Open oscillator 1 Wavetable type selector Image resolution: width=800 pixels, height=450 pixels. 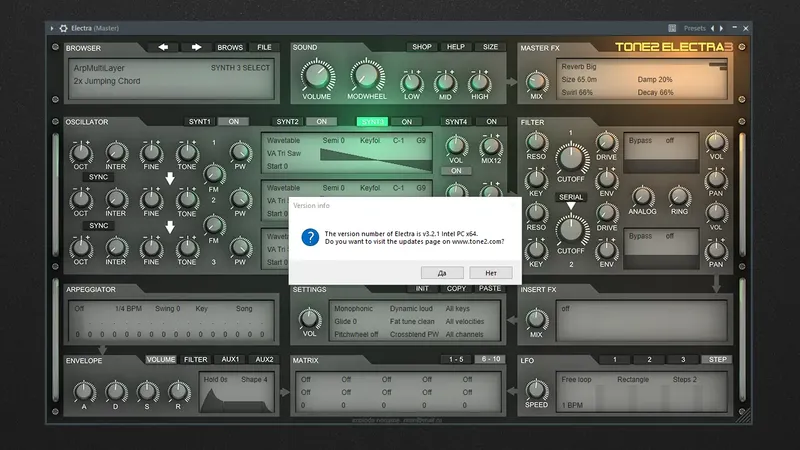(x=283, y=140)
